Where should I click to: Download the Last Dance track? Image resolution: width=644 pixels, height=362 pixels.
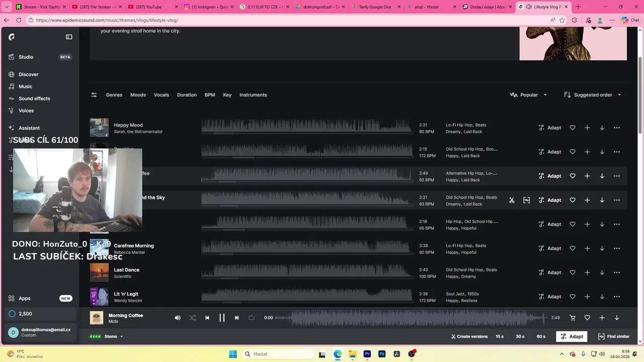[x=602, y=273]
